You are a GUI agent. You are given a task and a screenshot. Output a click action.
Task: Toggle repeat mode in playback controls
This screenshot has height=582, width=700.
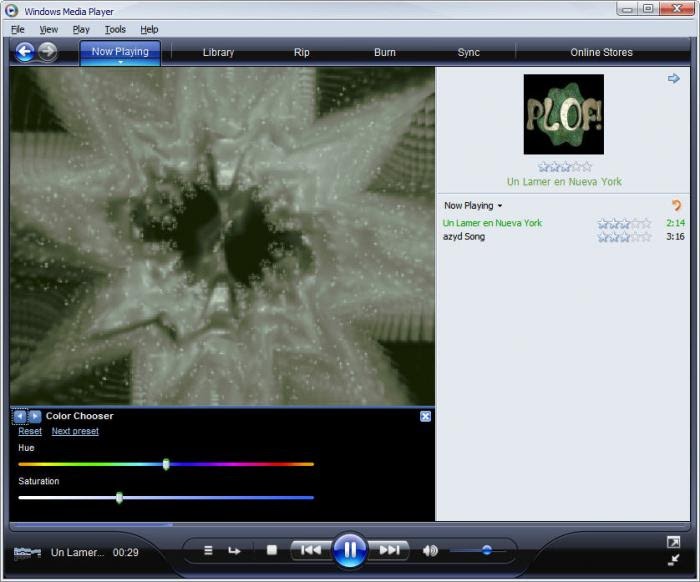click(234, 551)
